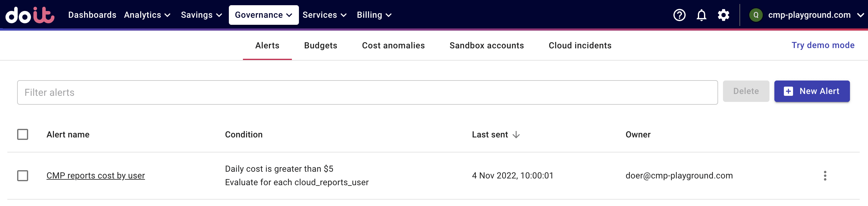Open the settings gear icon
The width and height of the screenshot is (868, 206).
[723, 15]
